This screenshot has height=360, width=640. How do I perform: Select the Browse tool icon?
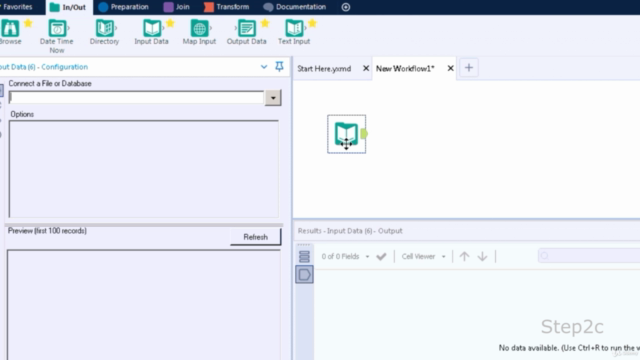coord(10,29)
